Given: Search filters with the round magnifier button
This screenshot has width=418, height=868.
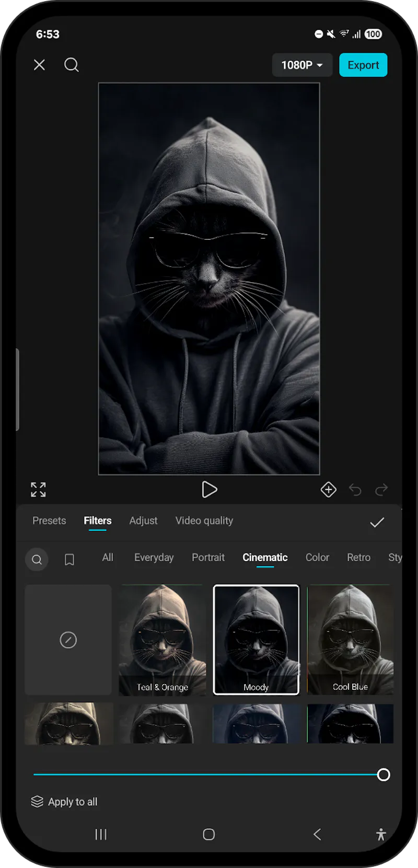Looking at the screenshot, I should click(x=37, y=560).
